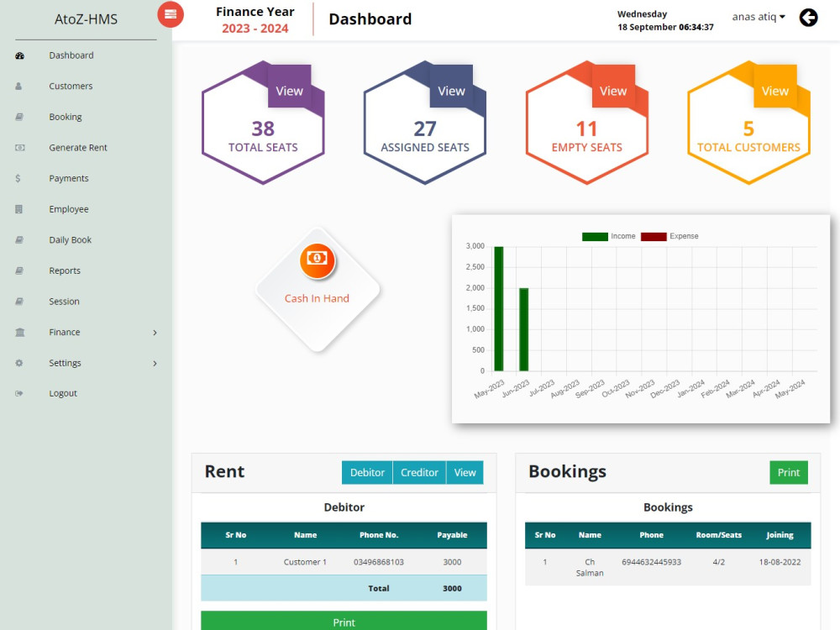
Task: Click the Room/Seats column header
Action: coord(719,534)
